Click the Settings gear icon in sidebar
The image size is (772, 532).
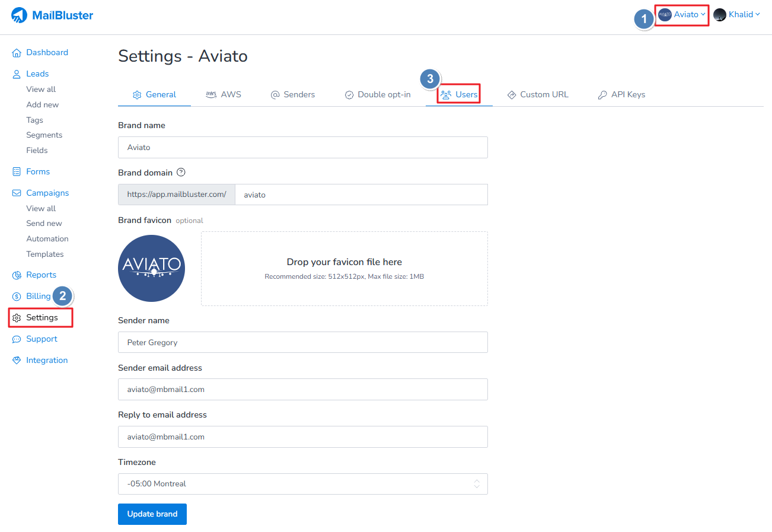point(17,318)
